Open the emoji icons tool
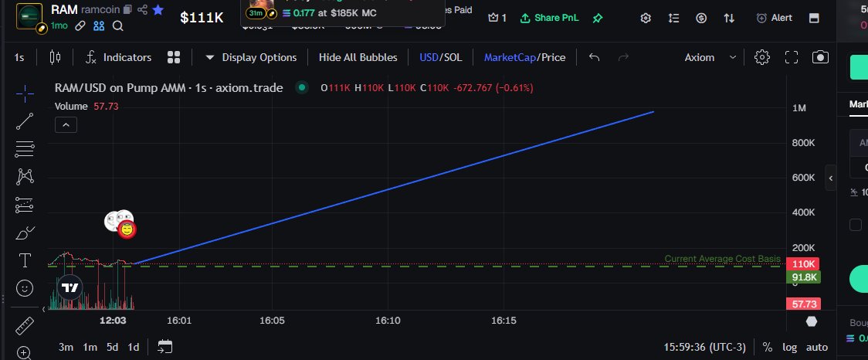This screenshot has width=868, height=360. [25, 288]
